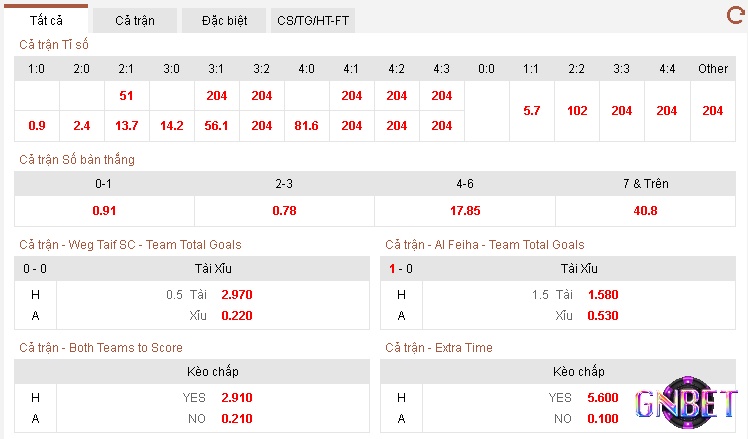Pick Both Teams to Score NO 0.210
This screenshot has height=439, width=748.
(x=237, y=418)
